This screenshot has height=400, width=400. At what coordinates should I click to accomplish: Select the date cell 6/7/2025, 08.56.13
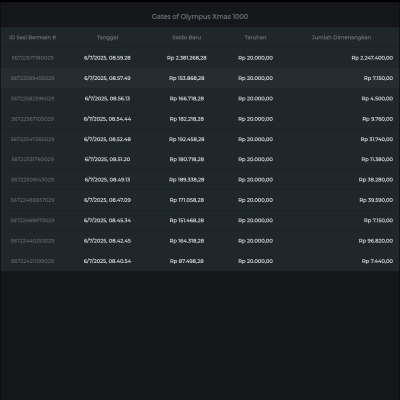(x=107, y=99)
